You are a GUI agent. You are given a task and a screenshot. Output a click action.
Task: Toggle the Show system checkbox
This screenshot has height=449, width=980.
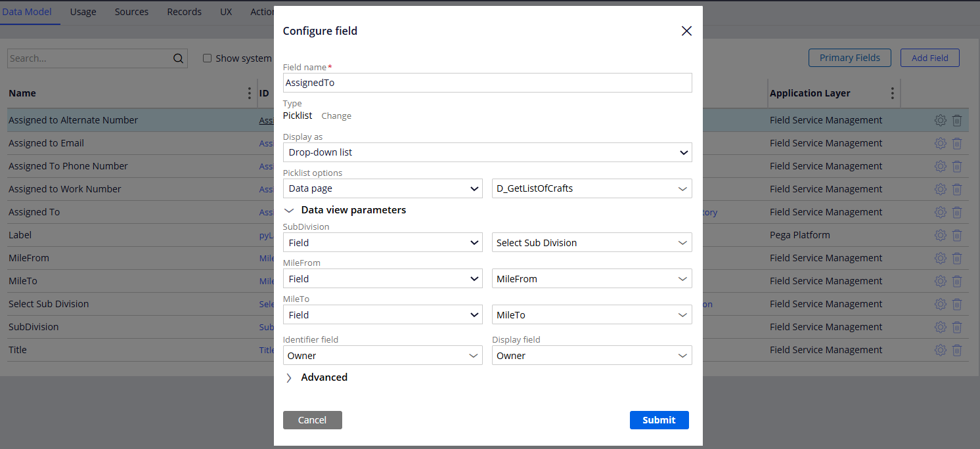[208, 58]
